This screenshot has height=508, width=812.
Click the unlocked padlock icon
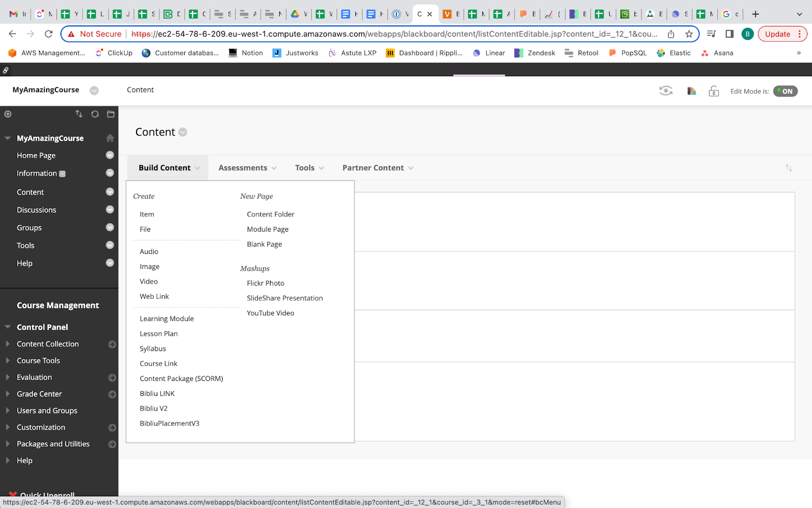coord(714,91)
